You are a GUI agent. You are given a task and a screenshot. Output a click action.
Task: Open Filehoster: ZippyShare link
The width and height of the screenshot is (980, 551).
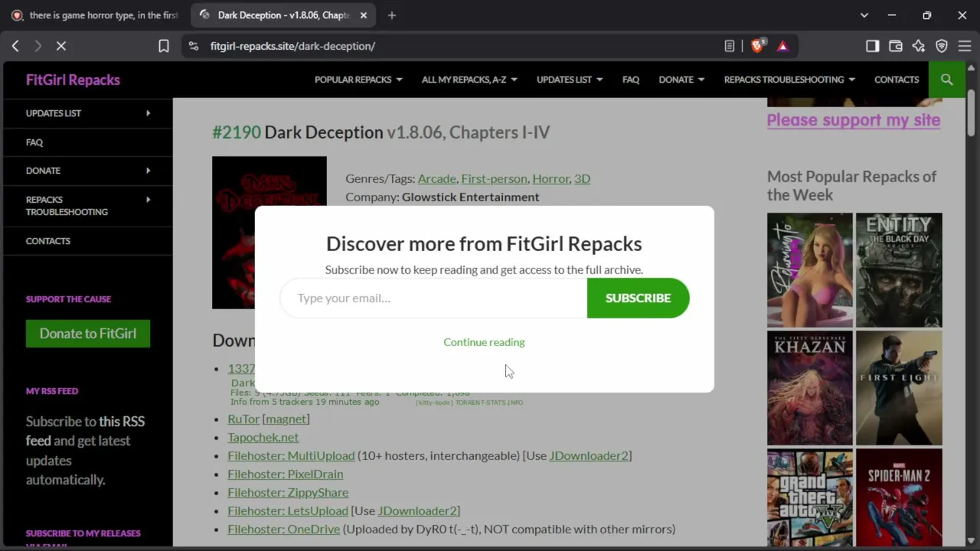tap(288, 492)
